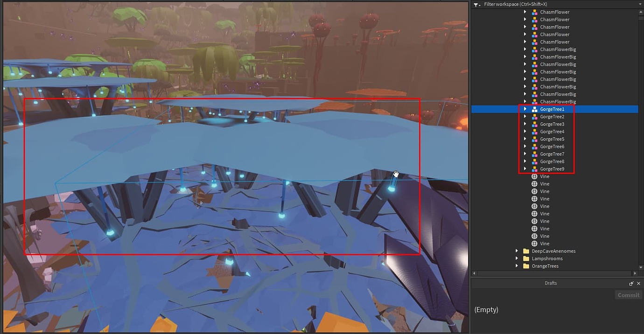
Task: Focus the Filter workspace search field
Action: 558,4
